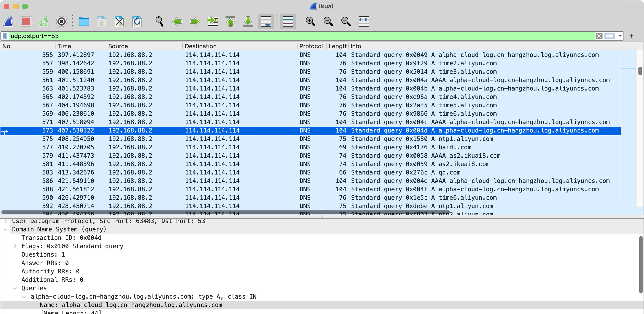Stop the running packet capture
644x314 pixels.
tap(26, 21)
